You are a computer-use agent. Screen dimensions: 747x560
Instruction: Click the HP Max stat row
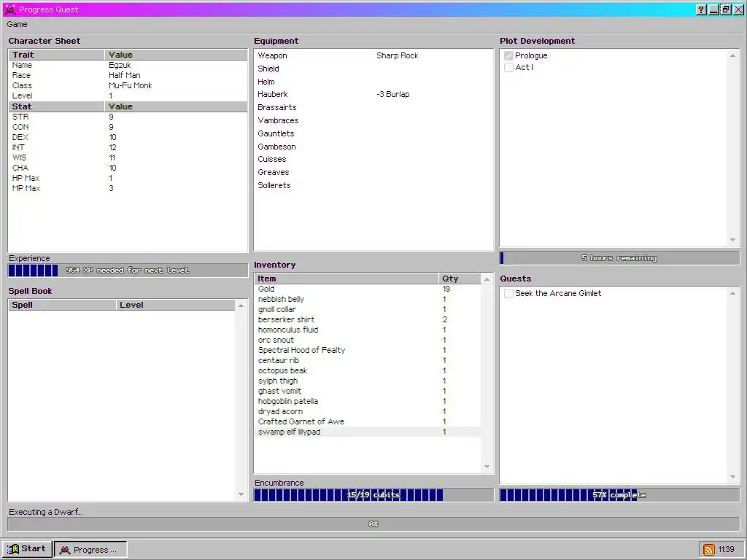click(x=128, y=178)
